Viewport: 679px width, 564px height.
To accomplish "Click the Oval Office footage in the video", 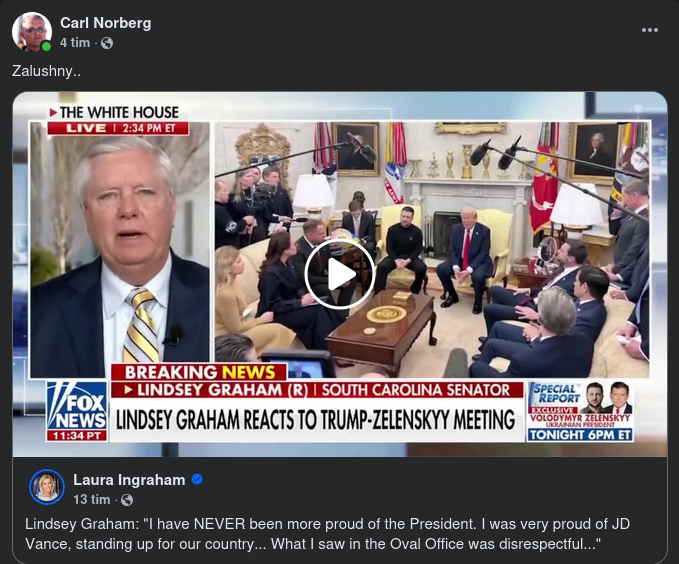I will 432,250.
